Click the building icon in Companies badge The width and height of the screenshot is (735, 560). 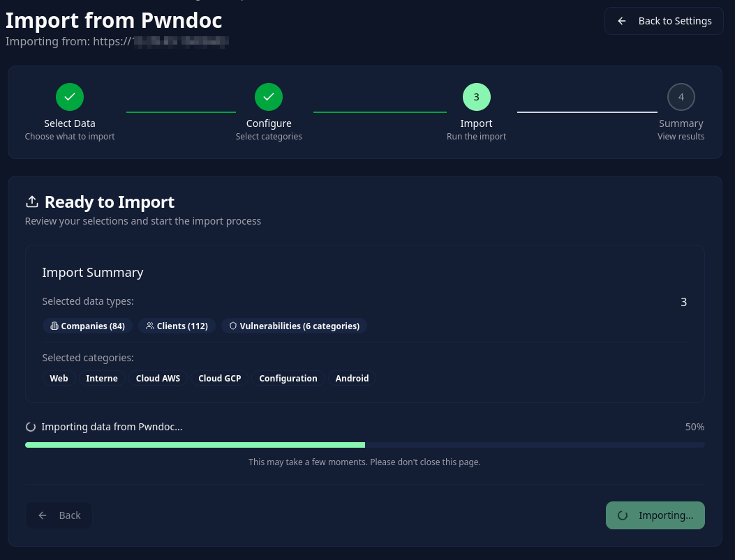(x=54, y=326)
